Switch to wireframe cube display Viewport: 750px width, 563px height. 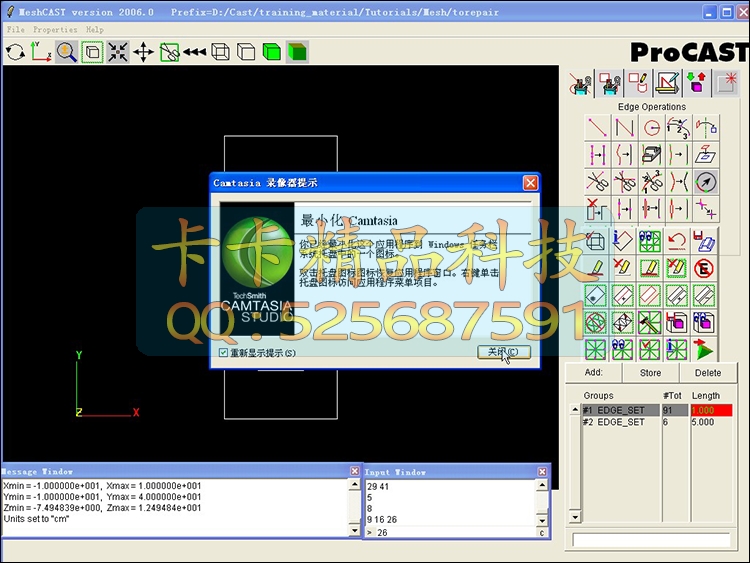click(221, 52)
